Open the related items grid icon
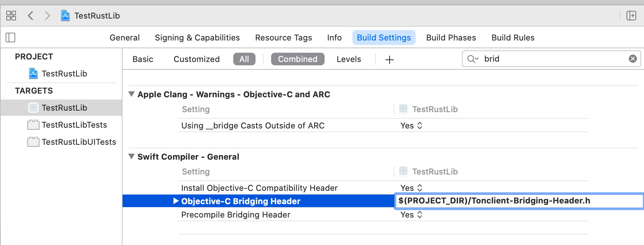This screenshot has height=245, width=644. tap(11, 16)
